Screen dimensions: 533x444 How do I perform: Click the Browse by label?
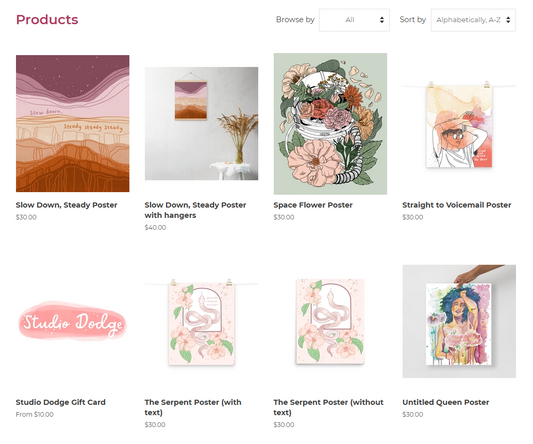(295, 20)
